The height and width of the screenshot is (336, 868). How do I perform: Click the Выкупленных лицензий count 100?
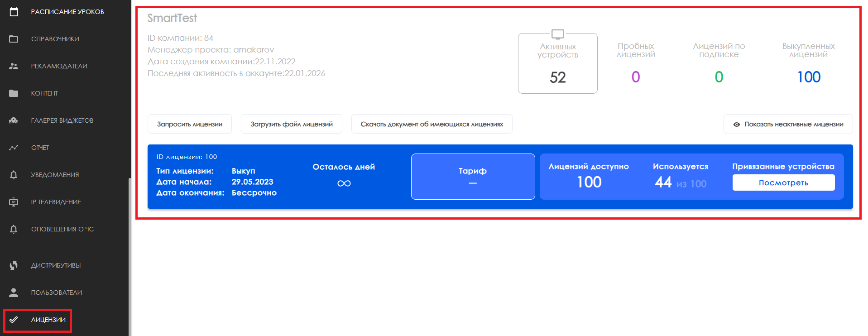point(809,77)
